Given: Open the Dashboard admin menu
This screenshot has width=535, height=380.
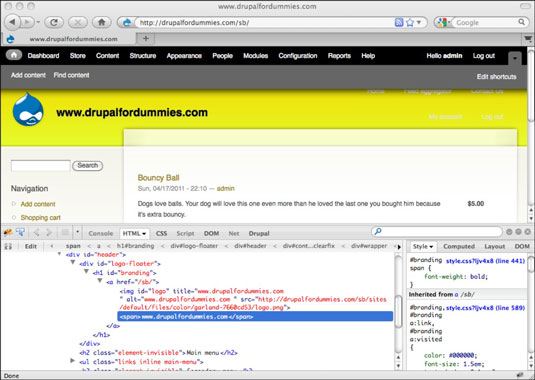Looking at the screenshot, I should (x=43, y=56).
